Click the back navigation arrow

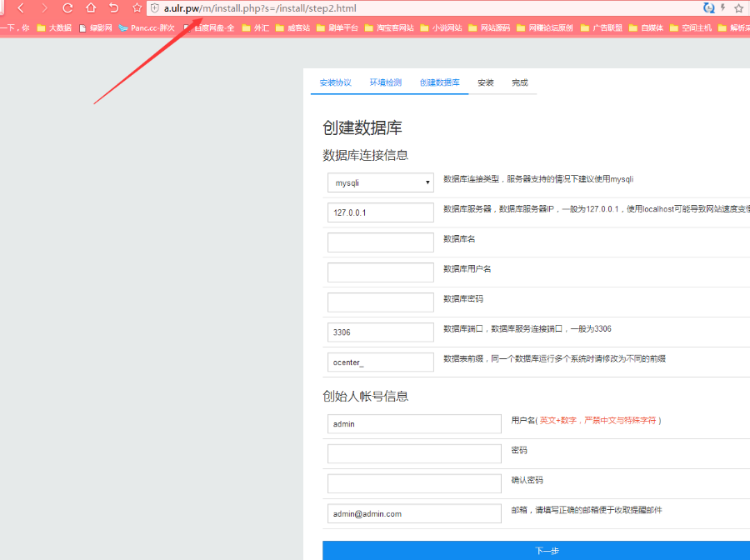[21, 7]
